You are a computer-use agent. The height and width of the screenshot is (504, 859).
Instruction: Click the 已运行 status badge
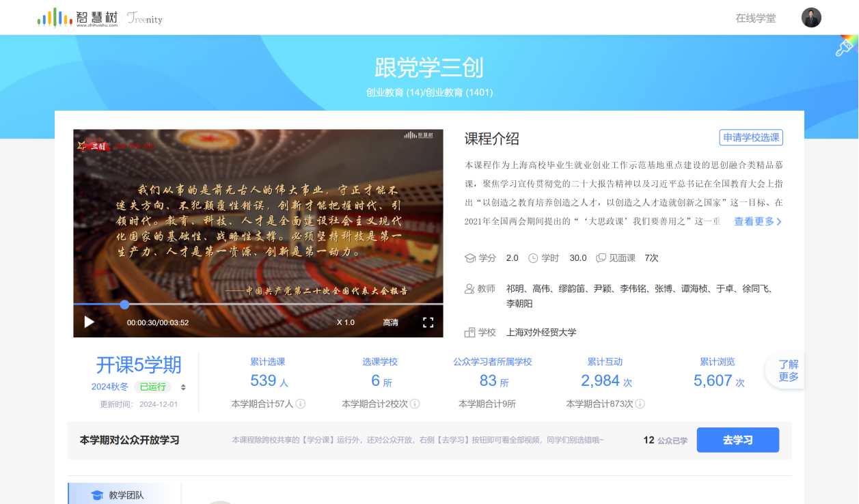pos(152,387)
